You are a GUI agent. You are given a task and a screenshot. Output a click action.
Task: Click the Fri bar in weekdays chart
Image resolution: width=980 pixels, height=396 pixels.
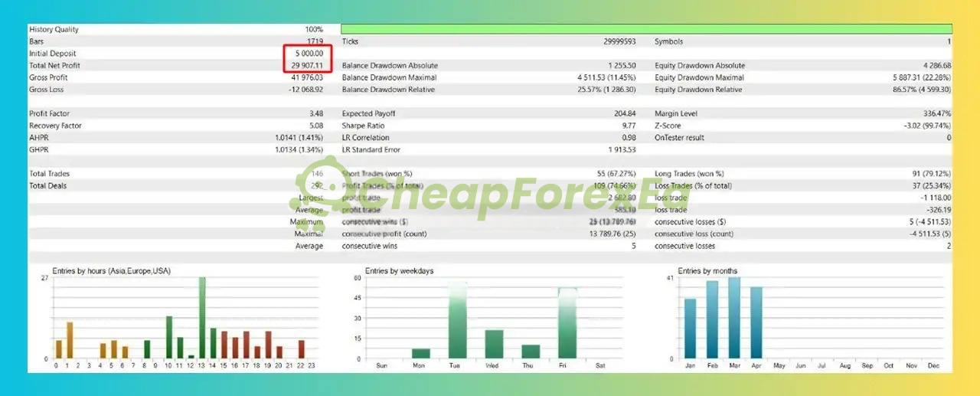[567, 323]
